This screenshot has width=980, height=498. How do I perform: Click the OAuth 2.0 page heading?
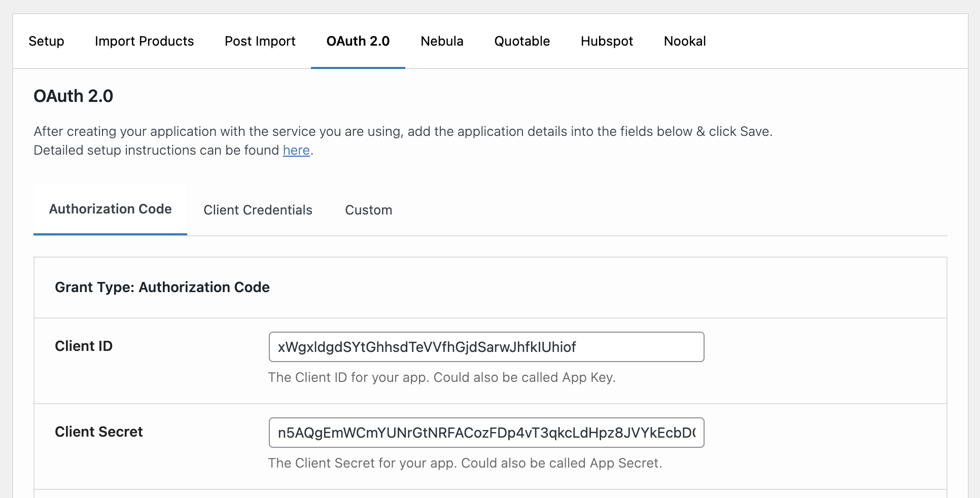click(74, 96)
